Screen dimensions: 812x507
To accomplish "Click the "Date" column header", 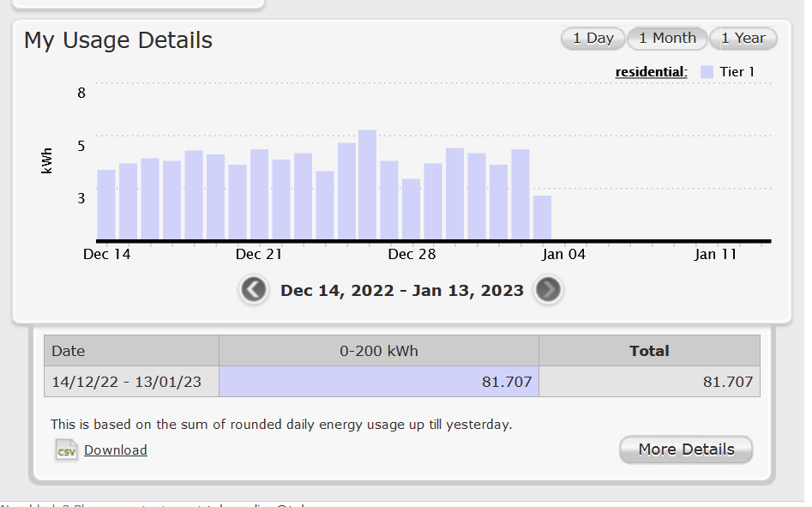I will [x=69, y=350].
